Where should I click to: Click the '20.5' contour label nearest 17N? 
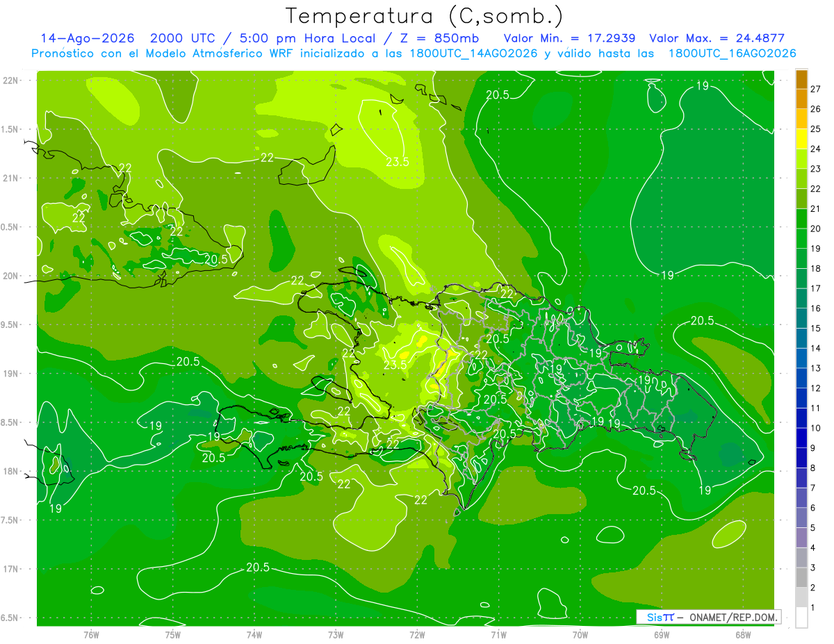click(258, 568)
